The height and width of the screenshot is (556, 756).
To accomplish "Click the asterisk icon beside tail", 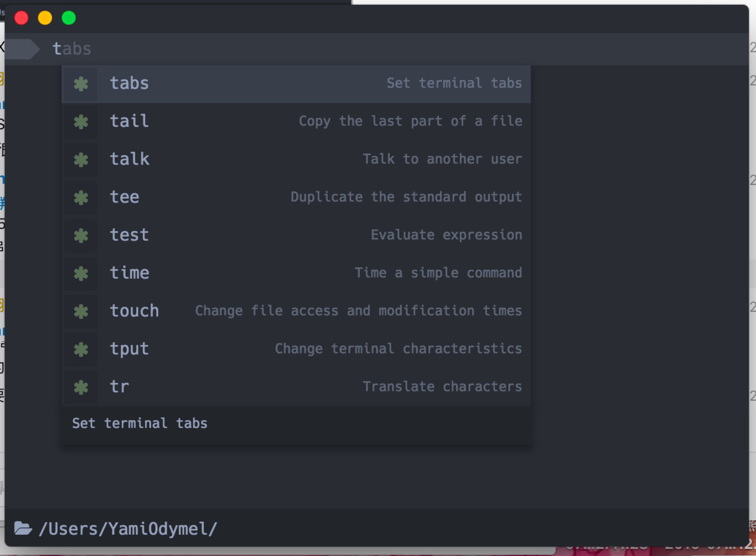I will tap(81, 122).
